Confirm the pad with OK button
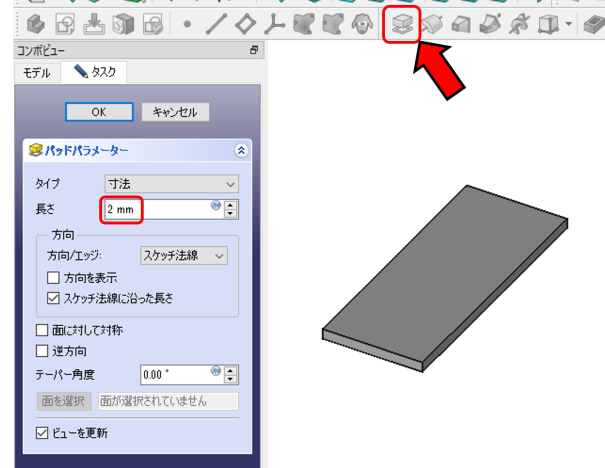Viewport: 605px width, 468px height. pyautogui.click(x=99, y=112)
